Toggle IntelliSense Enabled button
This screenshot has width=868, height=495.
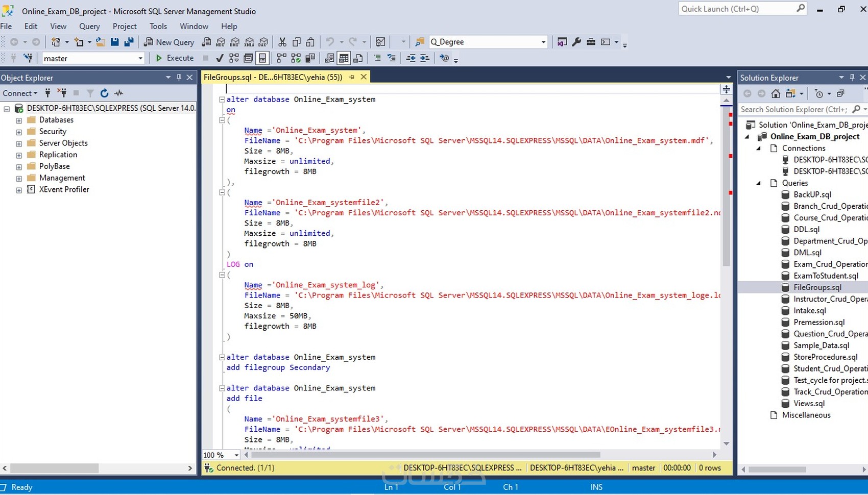pyautogui.click(x=262, y=58)
